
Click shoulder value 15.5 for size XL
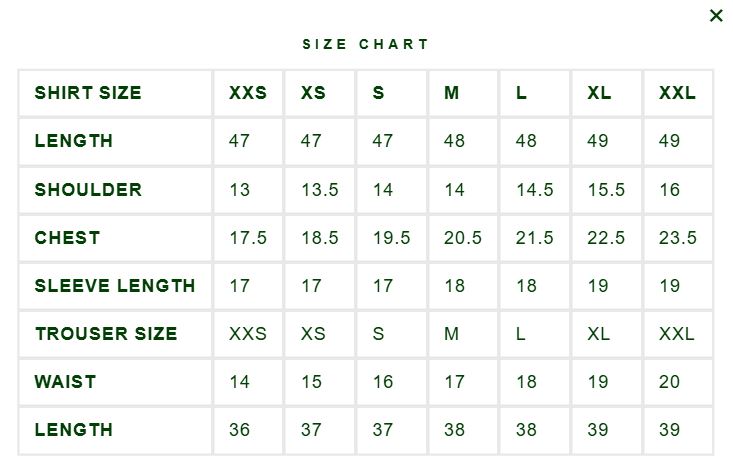tap(606, 190)
